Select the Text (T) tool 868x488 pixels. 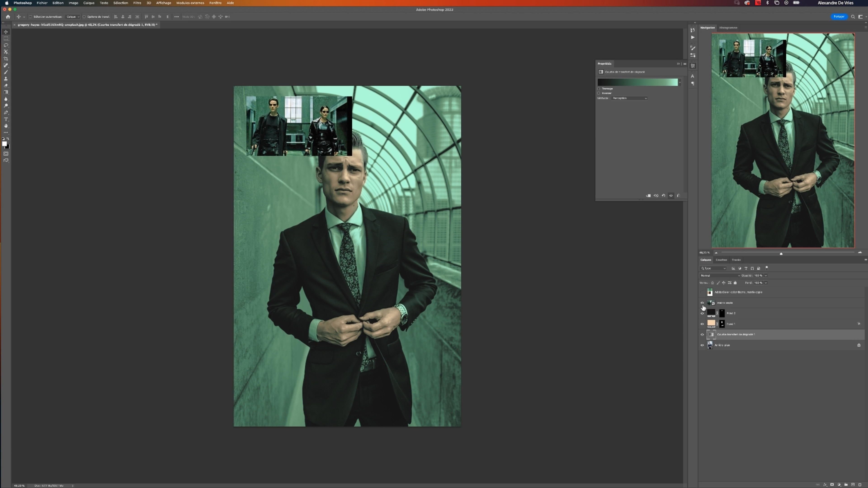tap(6, 119)
